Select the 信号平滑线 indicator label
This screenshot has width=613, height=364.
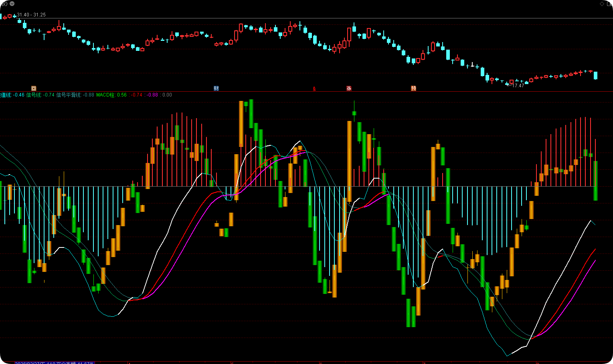[69, 95]
